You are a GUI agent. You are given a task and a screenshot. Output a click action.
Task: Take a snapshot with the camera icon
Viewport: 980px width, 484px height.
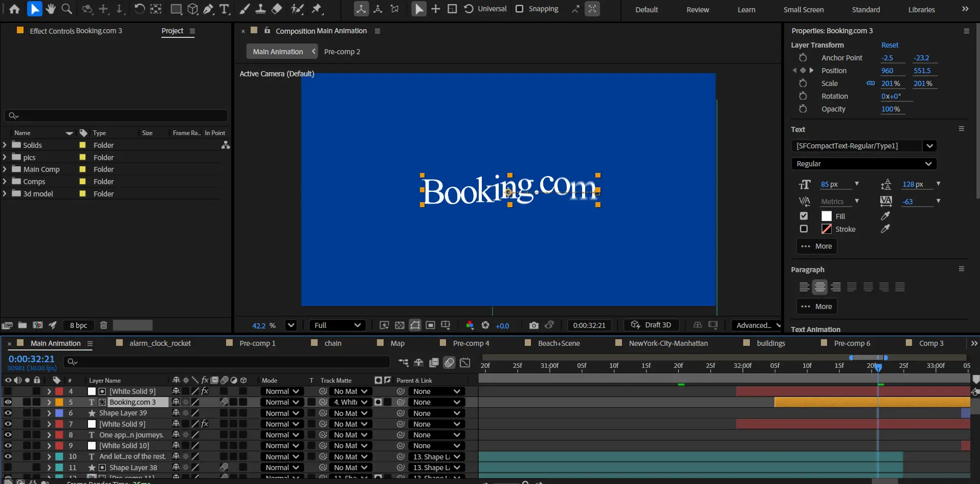[533, 325]
